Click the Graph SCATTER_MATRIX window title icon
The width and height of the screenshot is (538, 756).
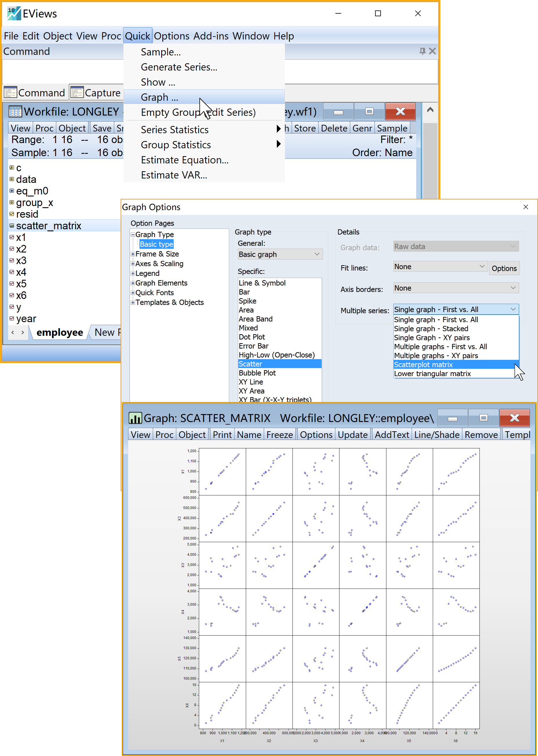point(135,418)
